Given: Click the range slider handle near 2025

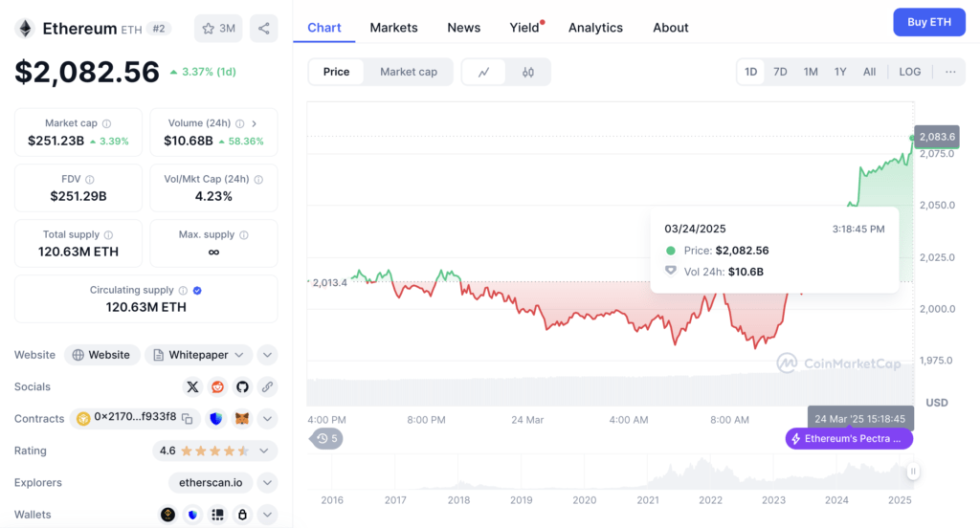Looking at the screenshot, I should point(913,472).
